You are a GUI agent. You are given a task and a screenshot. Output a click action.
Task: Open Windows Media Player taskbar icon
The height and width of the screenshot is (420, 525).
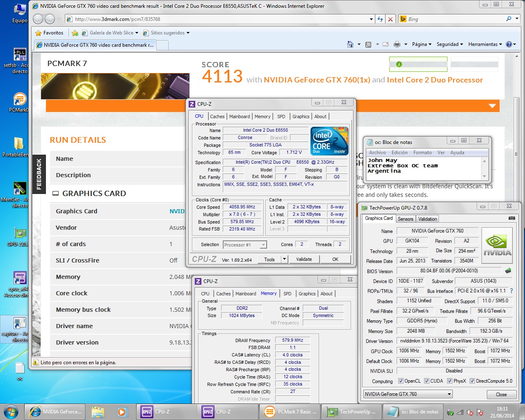tap(122, 412)
